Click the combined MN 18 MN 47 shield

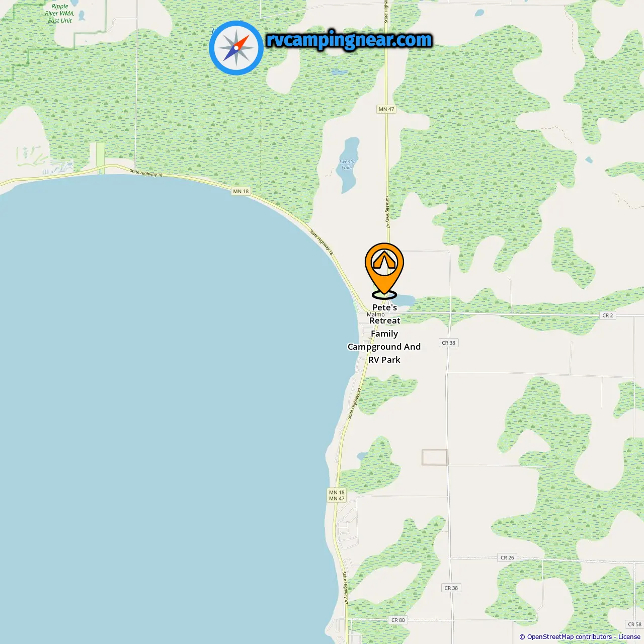(x=337, y=496)
